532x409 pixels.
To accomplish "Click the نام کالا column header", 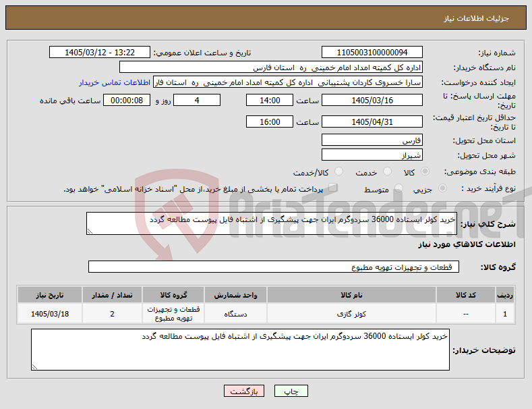I will pos(351,295).
